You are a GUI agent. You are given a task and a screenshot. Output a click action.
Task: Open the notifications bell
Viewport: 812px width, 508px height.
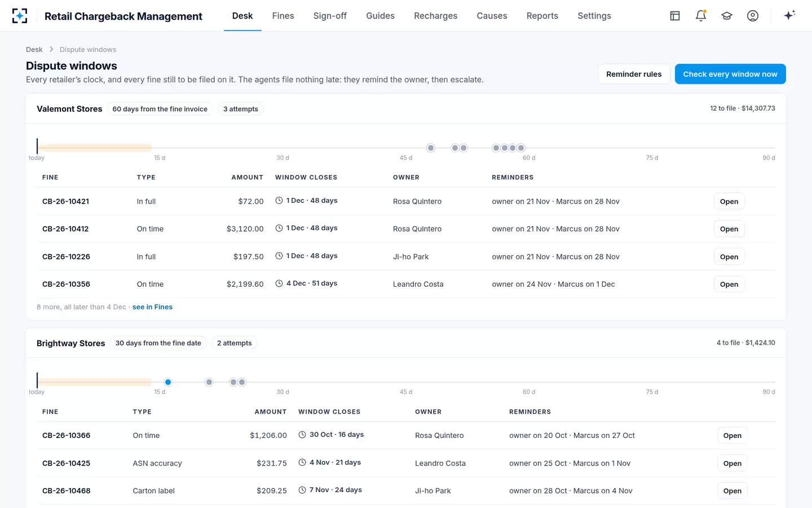point(701,16)
